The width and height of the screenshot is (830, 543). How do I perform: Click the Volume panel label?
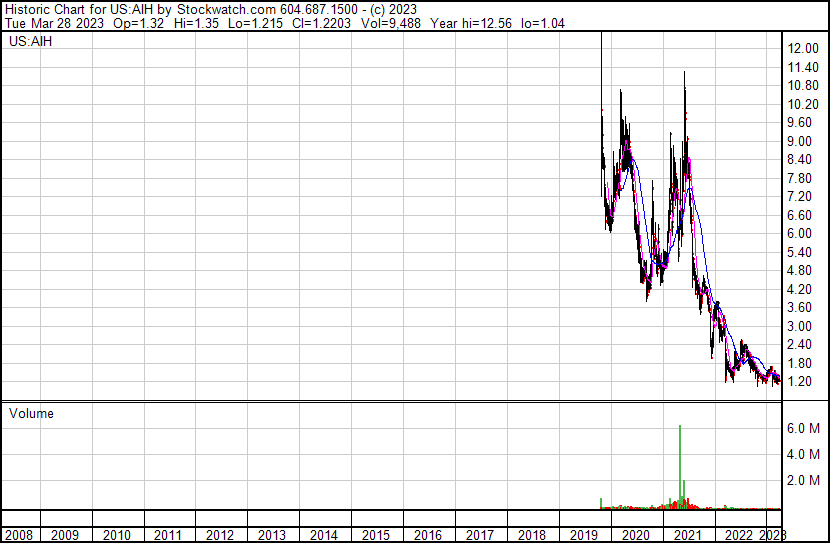pyautogui.click(x=31, y=413)
